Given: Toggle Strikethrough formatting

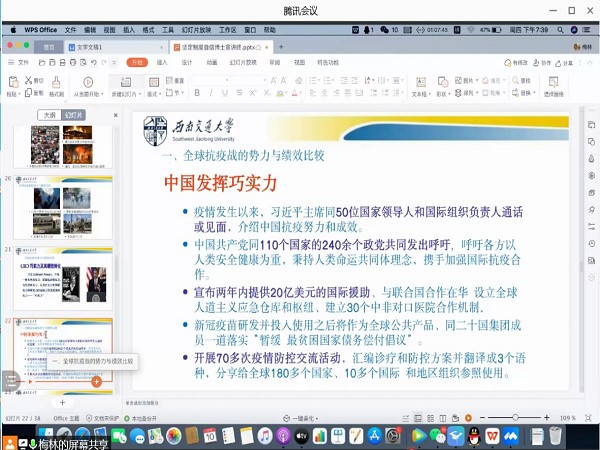Looking at the screenshot, I should (x=239, y=93).
